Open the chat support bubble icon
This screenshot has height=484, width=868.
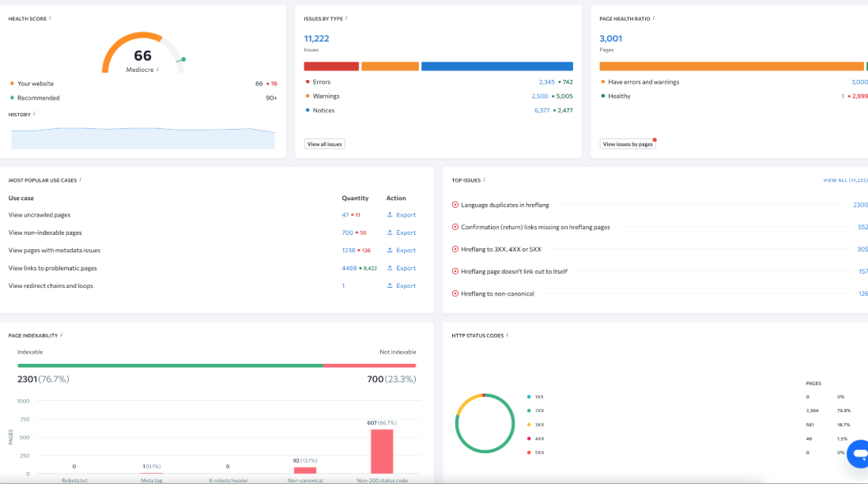point(858,454)
